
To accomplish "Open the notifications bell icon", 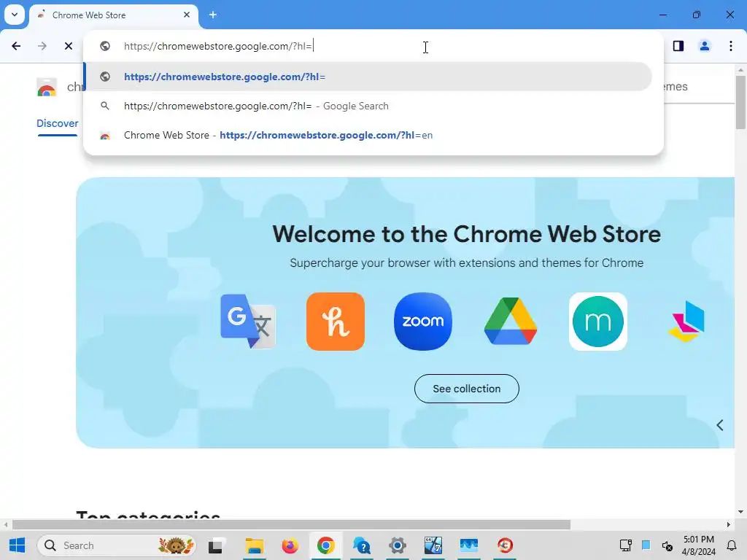I will 731,545.
